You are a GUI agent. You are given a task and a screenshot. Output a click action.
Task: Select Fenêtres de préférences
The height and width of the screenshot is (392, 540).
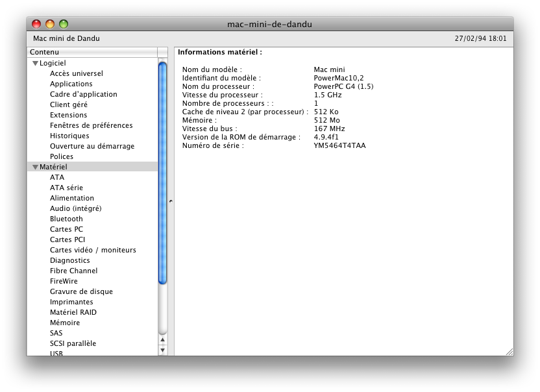tap(91, 125)
